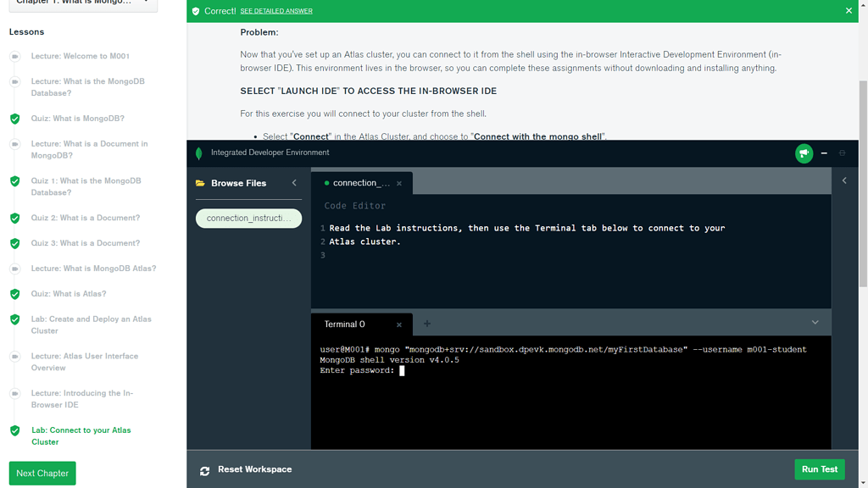Click the Reset Workspace refresh icon
Screen dimensions: 868x488
tap(205, 469)
